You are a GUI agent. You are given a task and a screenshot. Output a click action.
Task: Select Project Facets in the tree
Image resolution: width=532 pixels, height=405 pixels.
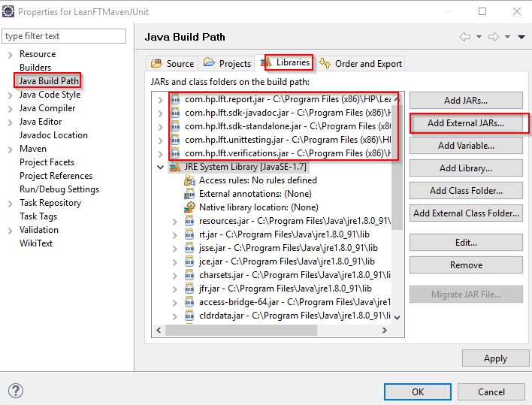47,162
